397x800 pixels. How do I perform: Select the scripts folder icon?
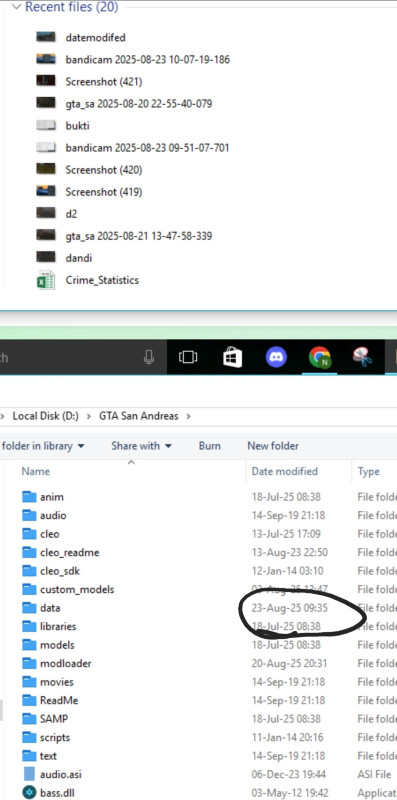coord(30,737)
